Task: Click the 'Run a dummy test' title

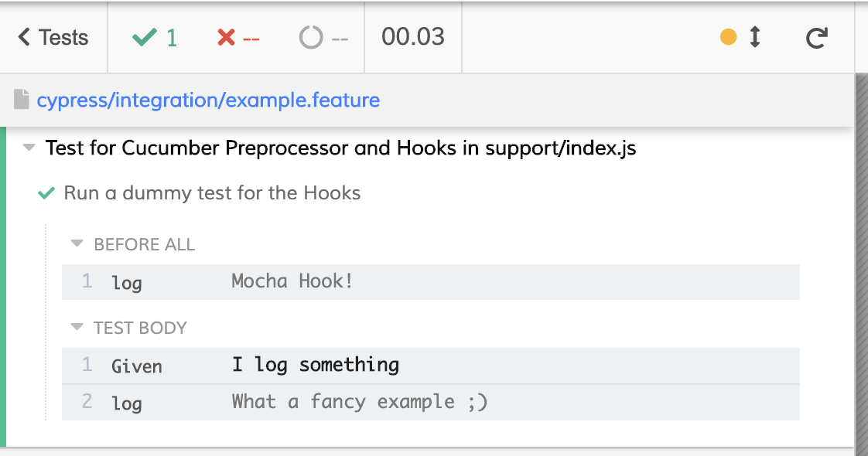Action: (x=212, y=193)
